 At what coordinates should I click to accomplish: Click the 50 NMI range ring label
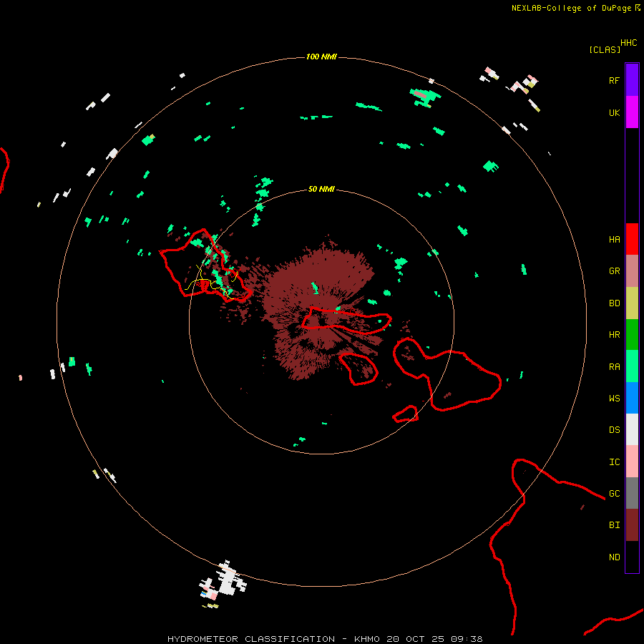point(321,189)
